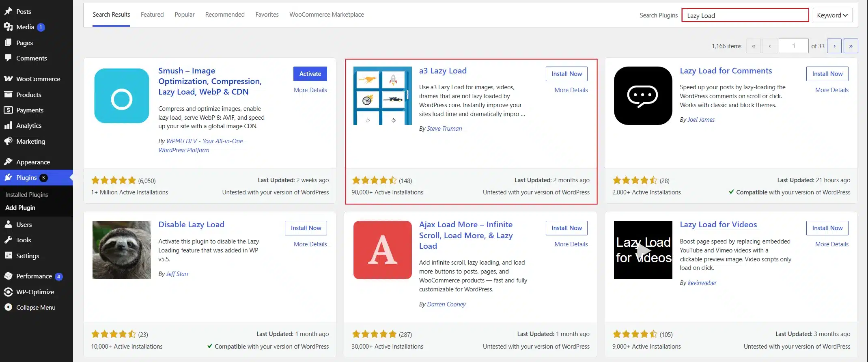
Task: Install Lazy Load for Comments plugin
Action: click(827, 74)
